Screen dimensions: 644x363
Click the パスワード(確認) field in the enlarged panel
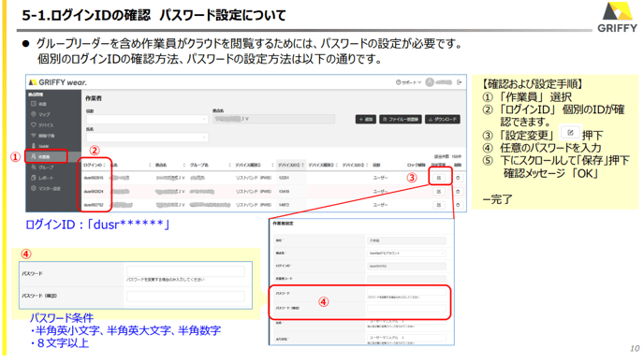point(185,296)
